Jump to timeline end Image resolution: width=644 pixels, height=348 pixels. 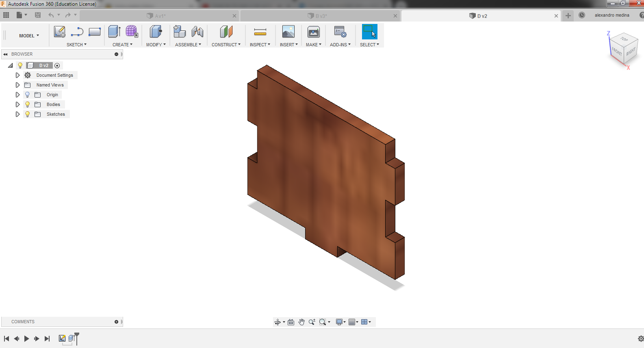[x=47, y=339]
